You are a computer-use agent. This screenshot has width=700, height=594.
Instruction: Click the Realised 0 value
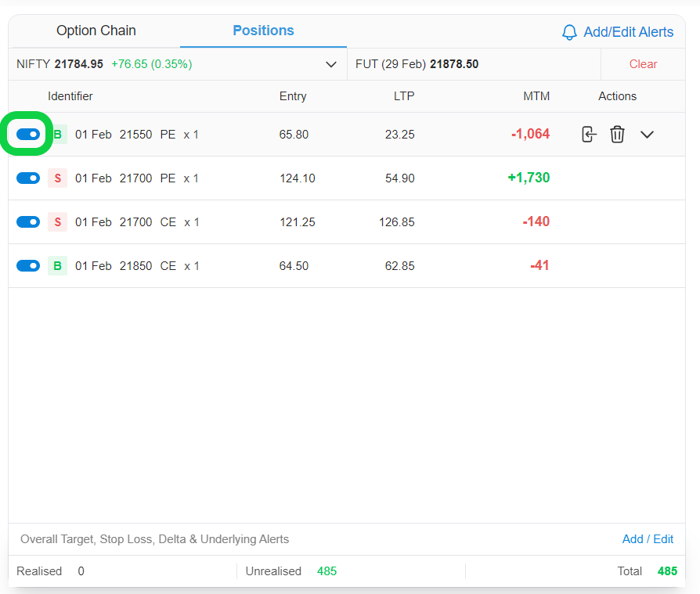(81, 571)
